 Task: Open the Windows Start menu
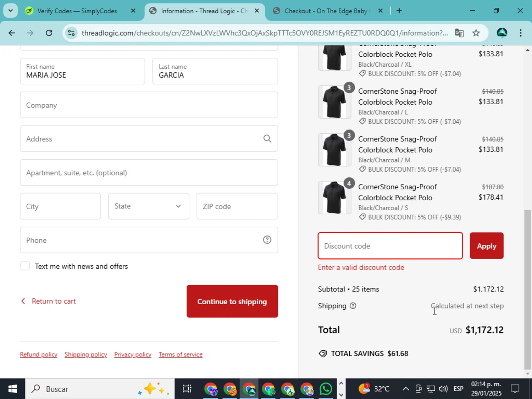(12, 389)
